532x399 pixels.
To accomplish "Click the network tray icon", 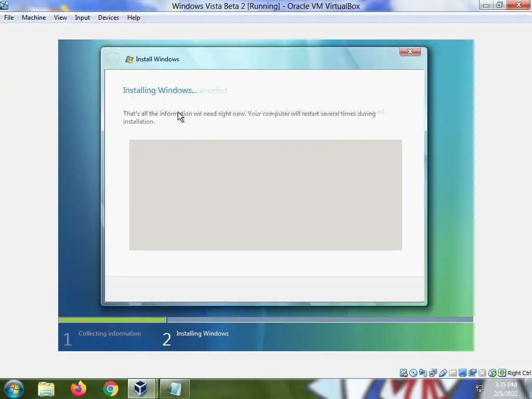I will [480, 389].
